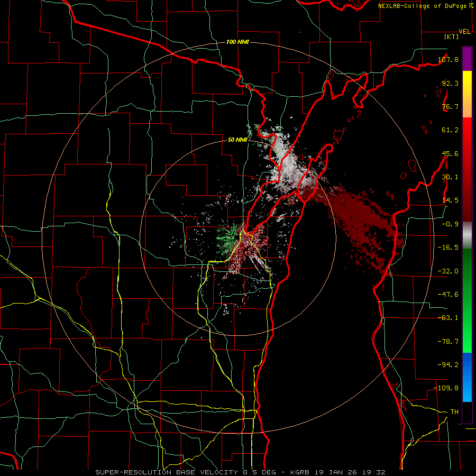Click the 45.6 velocity scale value

[x=450, y=153]
